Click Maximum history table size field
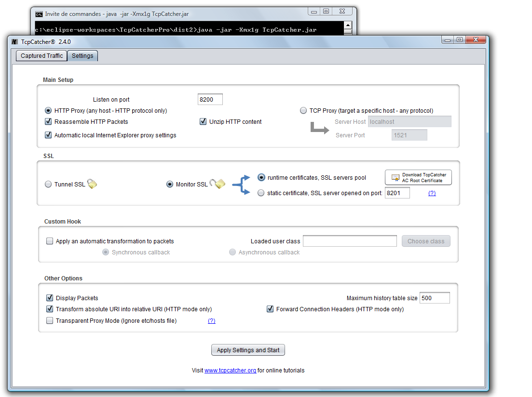This screenshot has width=532, height=397. point(435,298)
